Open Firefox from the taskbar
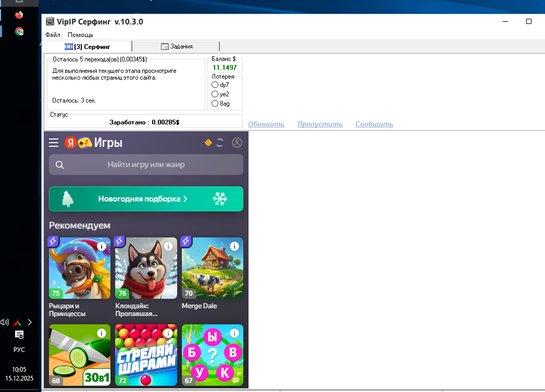Screen dimensions: 545x392 click(19, 15)
